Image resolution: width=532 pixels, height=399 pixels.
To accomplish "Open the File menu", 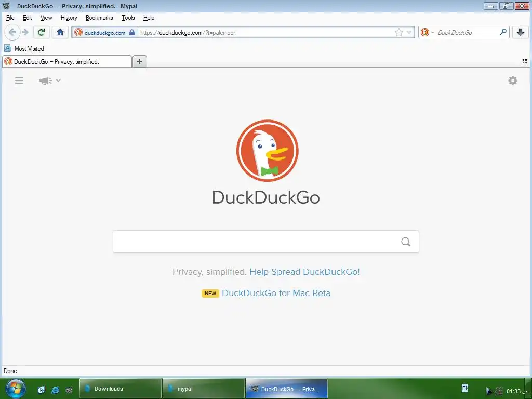I will (x=10, y=18).
